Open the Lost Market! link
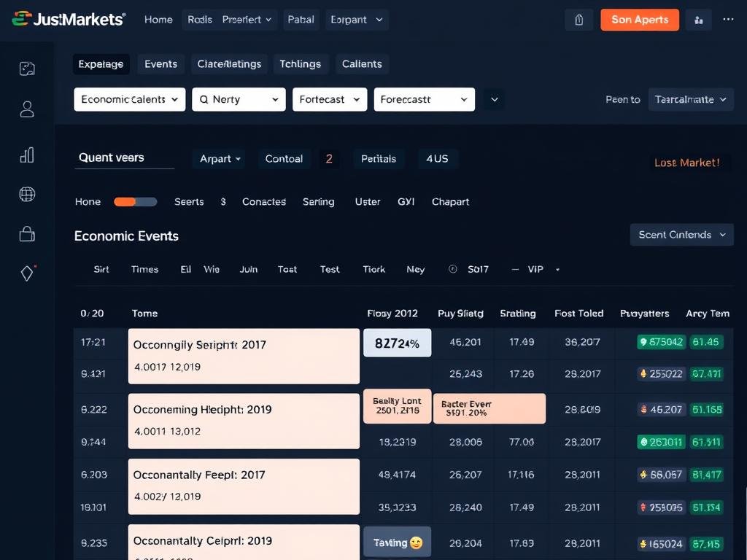The image size is (747, 560). click(688, 162)
